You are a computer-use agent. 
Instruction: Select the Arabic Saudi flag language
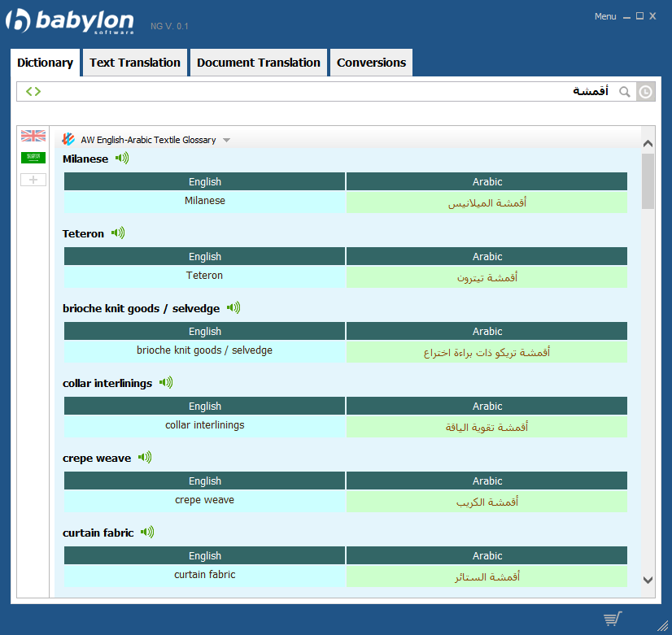coord(33,158)
